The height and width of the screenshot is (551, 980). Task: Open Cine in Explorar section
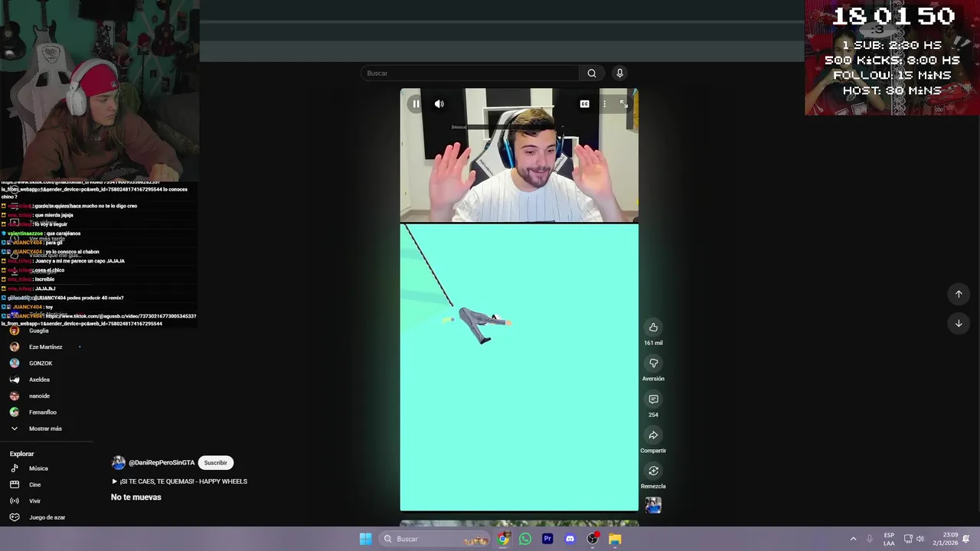[34, 485]
